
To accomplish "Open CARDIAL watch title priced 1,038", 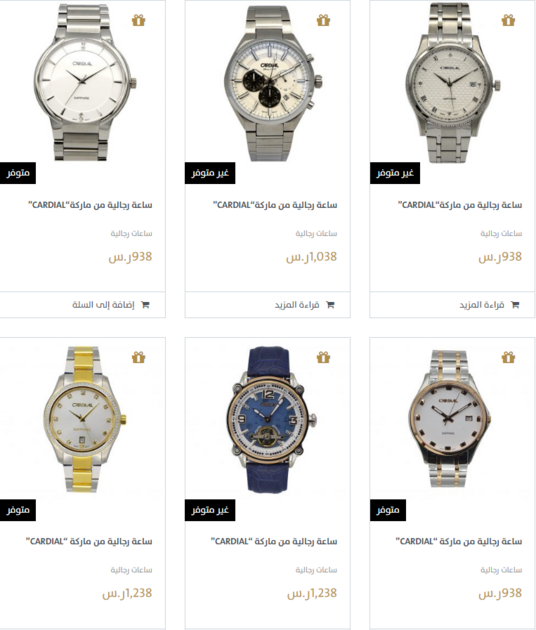I will [275, 205].
